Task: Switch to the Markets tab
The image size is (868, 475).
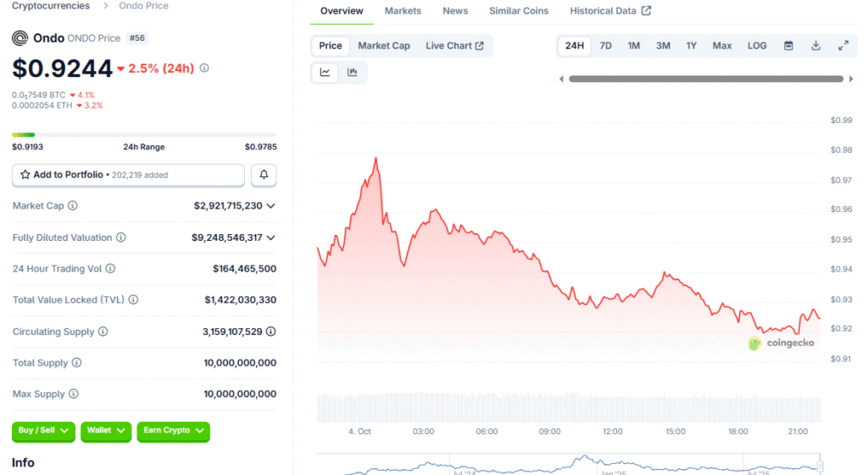Action: 403,11
